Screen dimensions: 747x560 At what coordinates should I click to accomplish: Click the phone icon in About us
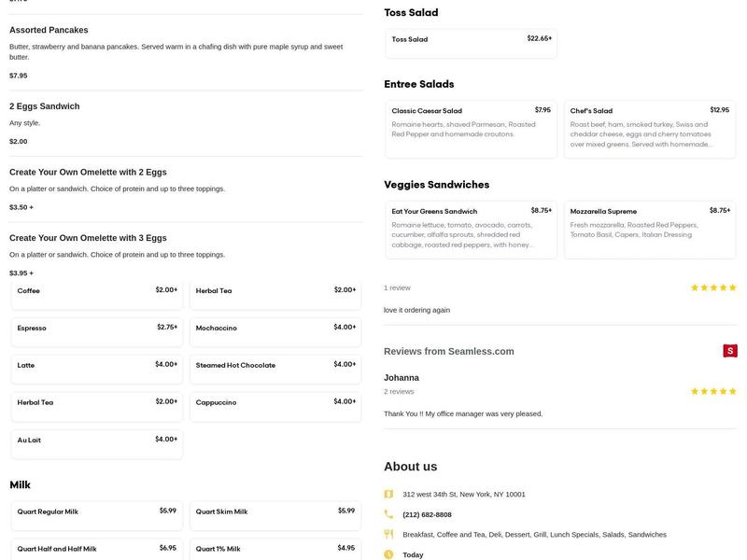(388, 514)
